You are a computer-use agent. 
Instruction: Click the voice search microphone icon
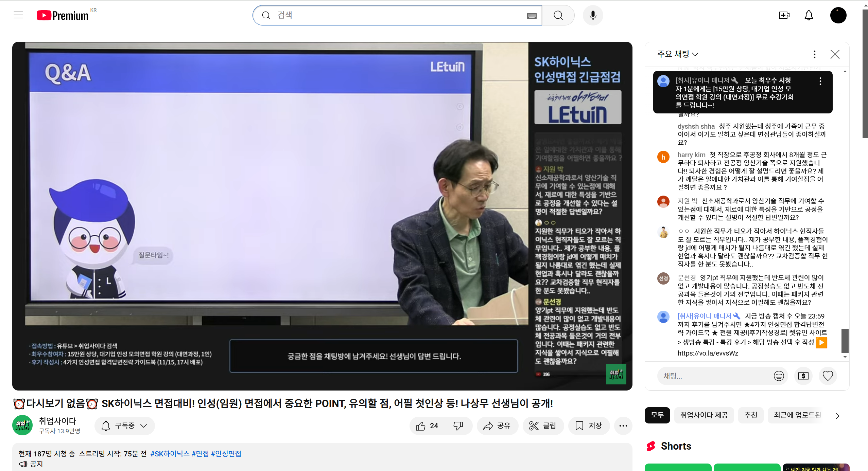tap(593, 15)
